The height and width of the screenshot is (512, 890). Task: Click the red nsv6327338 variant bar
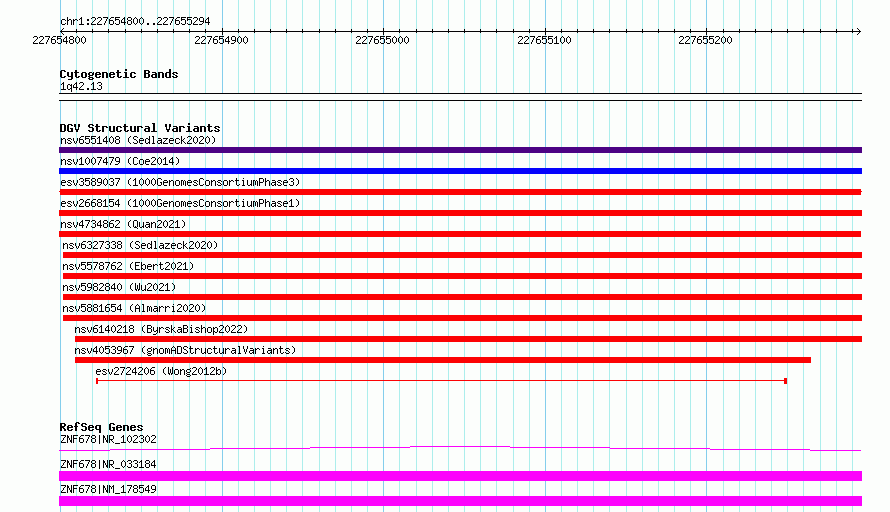tap(462, 255)
